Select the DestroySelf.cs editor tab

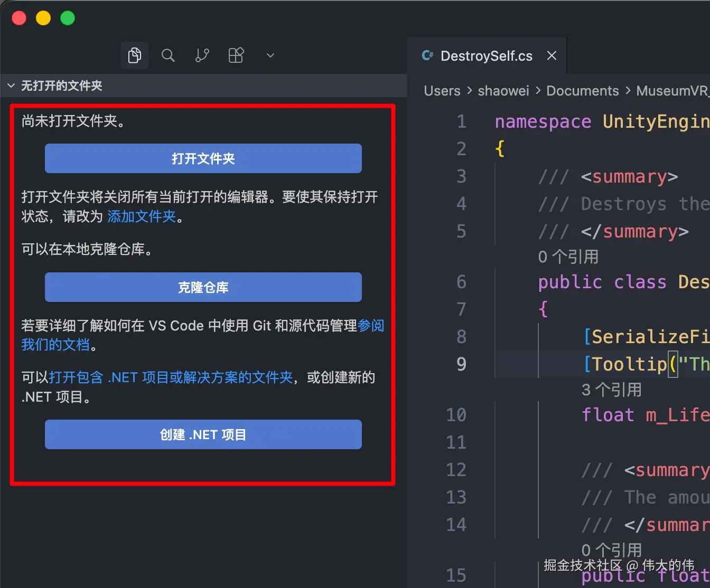click(486, 55)
